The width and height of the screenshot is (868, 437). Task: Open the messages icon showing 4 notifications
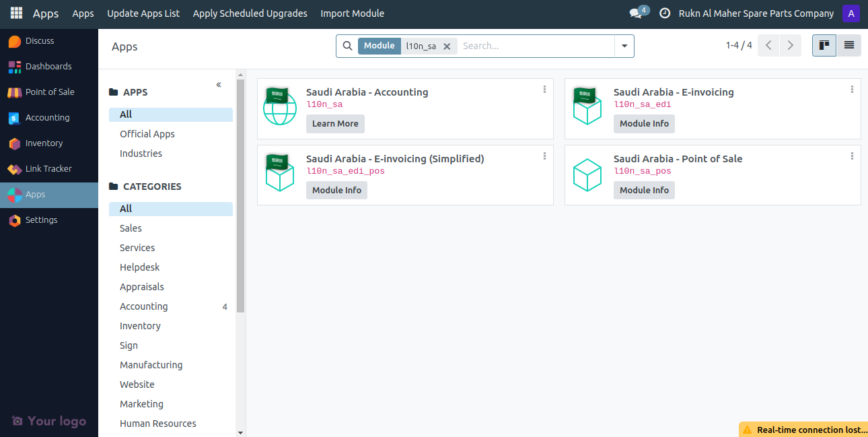tap(635, 12)
